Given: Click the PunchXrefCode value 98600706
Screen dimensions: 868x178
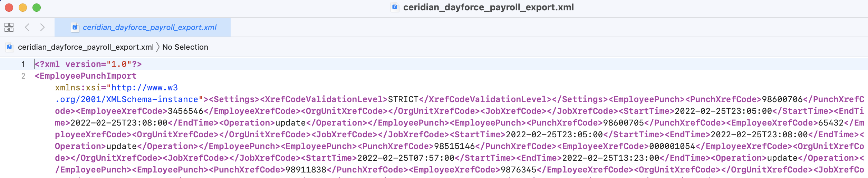Looking at the screenshot, I should tap(782, 99).
